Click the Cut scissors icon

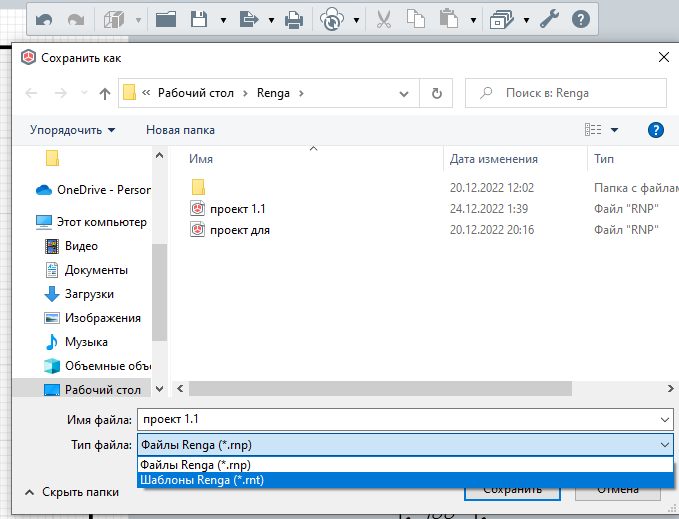click(384, 19)
